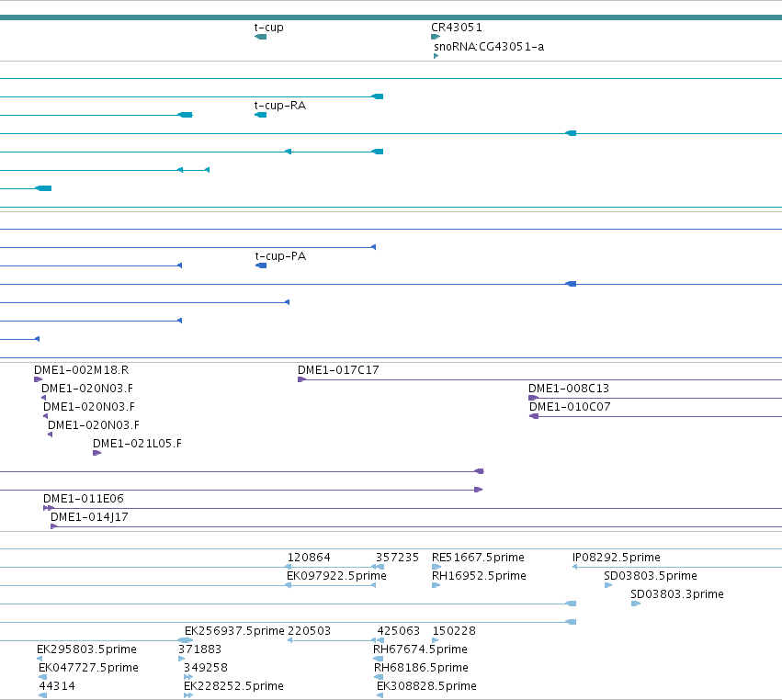Select DME1-002M18.R label

click(81, 370)
